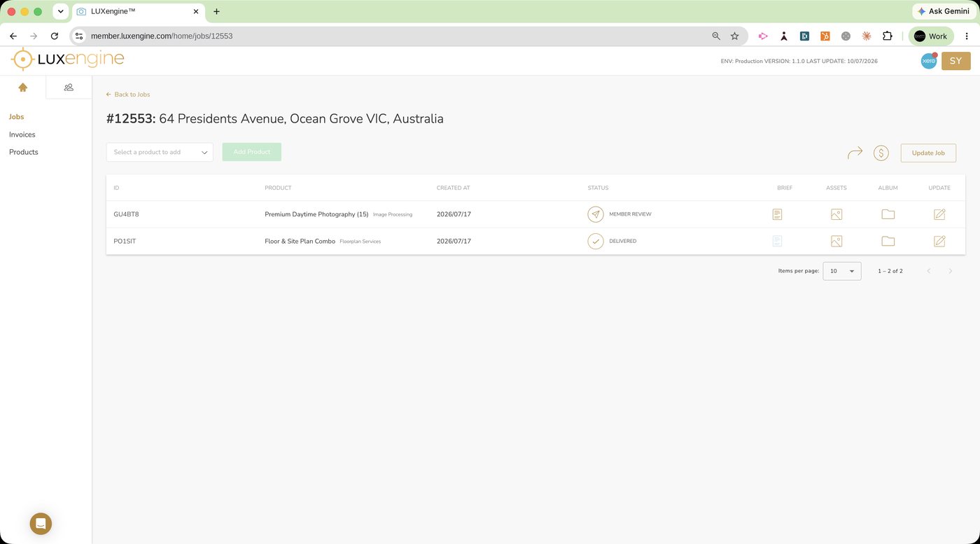Click the job ID GU4BT8
The height and width of the screenshot is (544, 980).
pos(126,214)
